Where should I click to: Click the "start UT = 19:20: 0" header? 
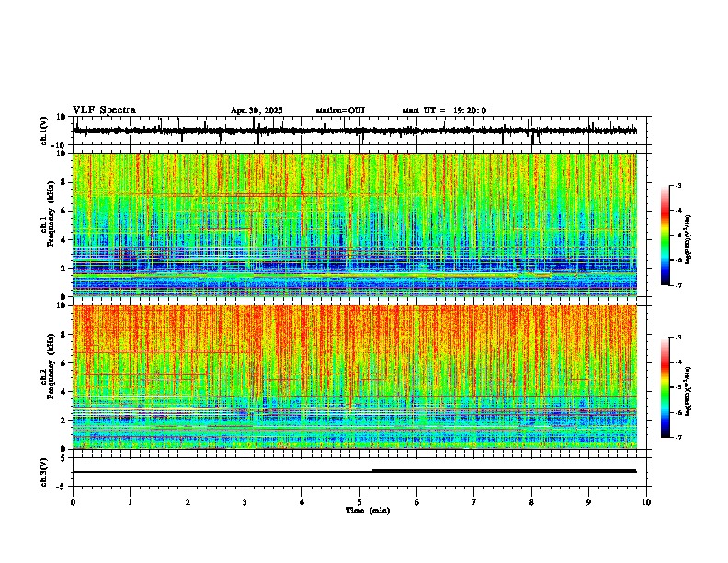[444, 110]
